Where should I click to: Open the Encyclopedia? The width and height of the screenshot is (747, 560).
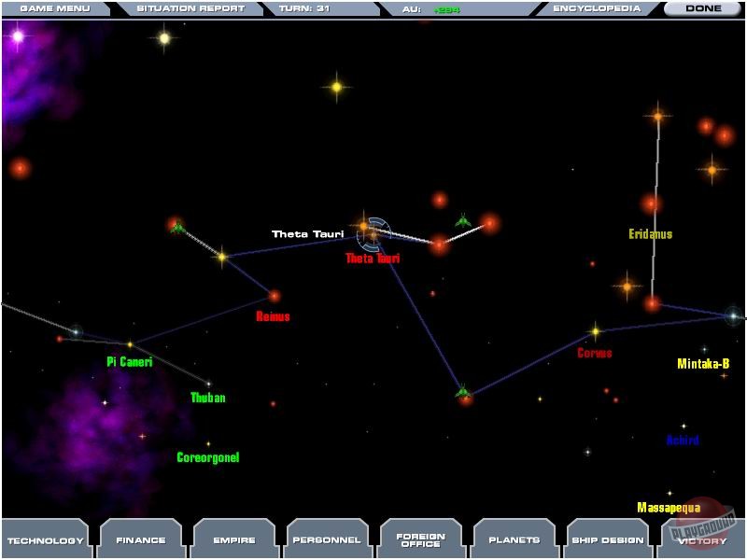pos(598,8)
